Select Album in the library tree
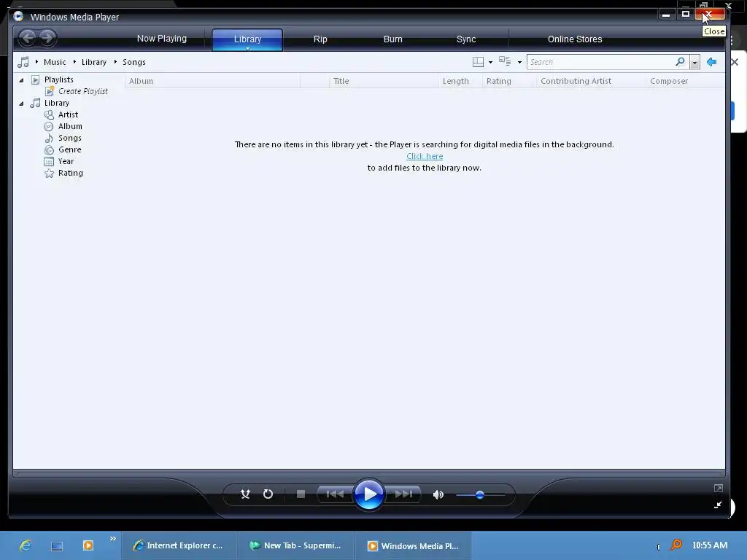 coord(70,126)
